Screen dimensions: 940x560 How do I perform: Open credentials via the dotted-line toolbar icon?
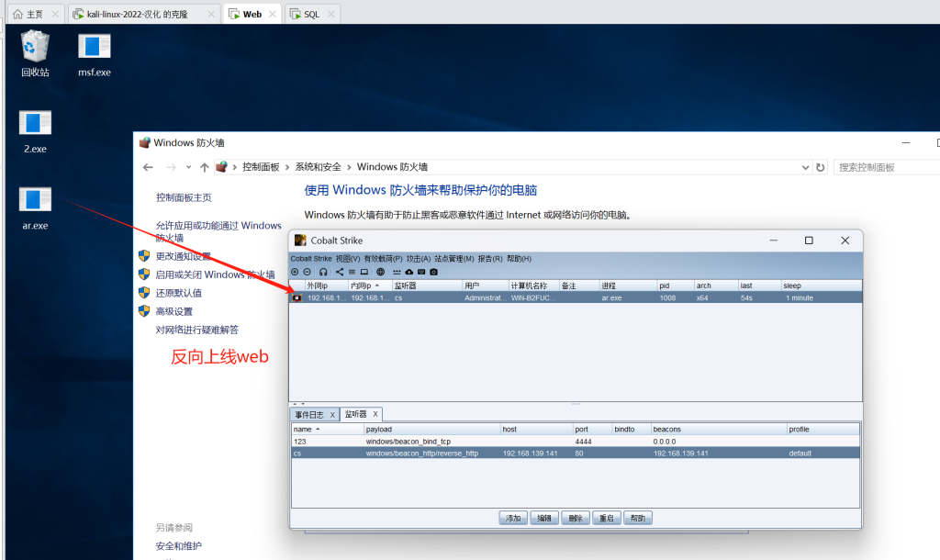pyautogui.click(x=397, y=273)
